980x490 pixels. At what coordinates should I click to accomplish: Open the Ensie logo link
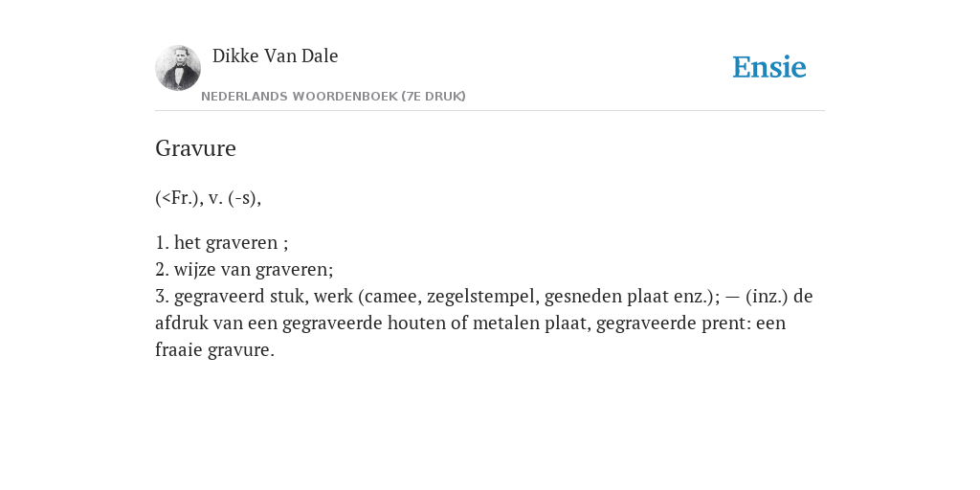point(769,67)
